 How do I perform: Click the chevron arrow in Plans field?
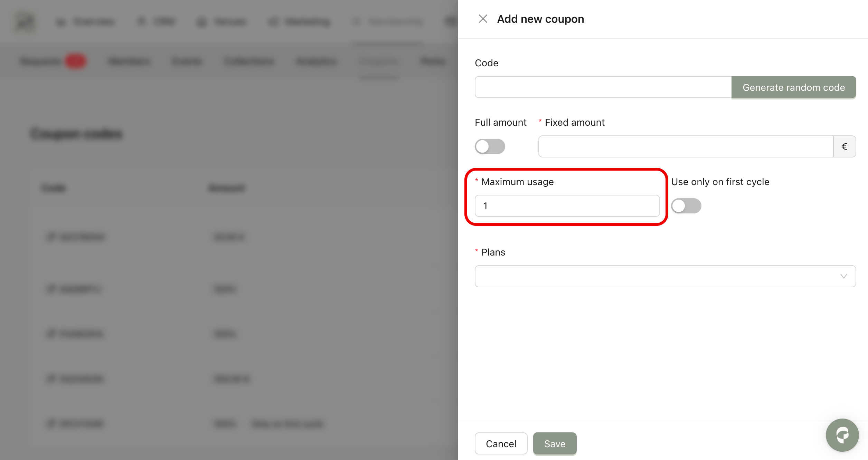(843, 276)
